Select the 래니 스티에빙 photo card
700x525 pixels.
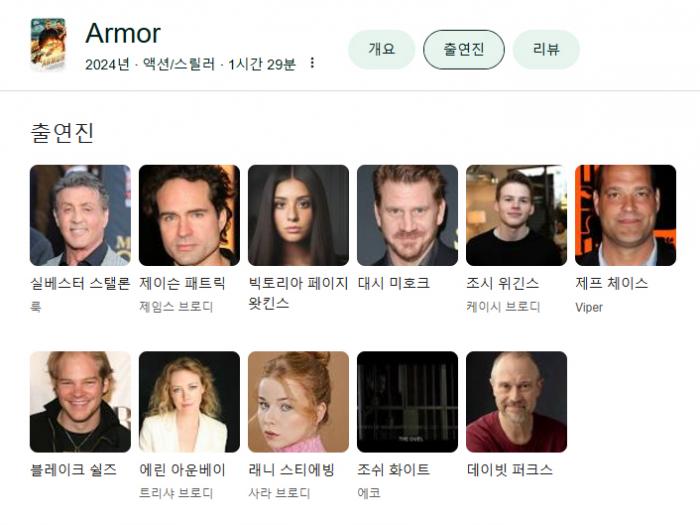click(298, 402)
